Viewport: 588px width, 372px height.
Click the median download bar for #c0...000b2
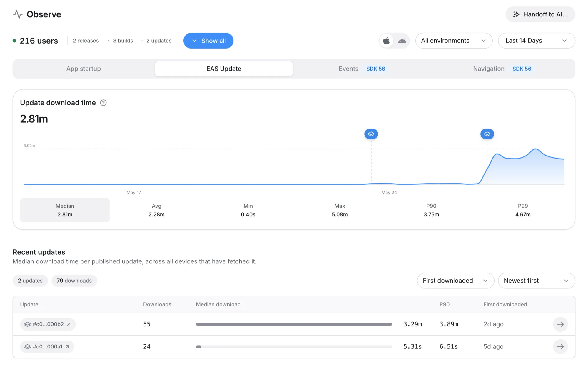(294, 324)
